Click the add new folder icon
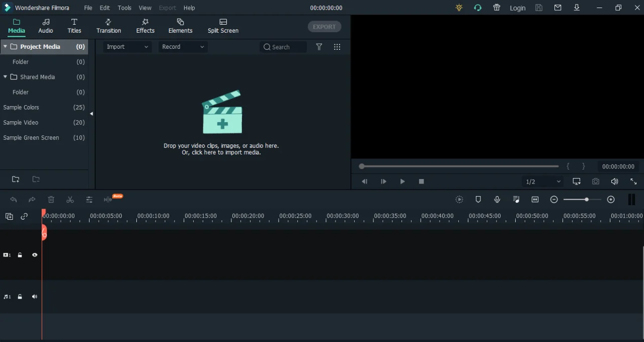This screenshot has width=644, height=342. point(16,179)
